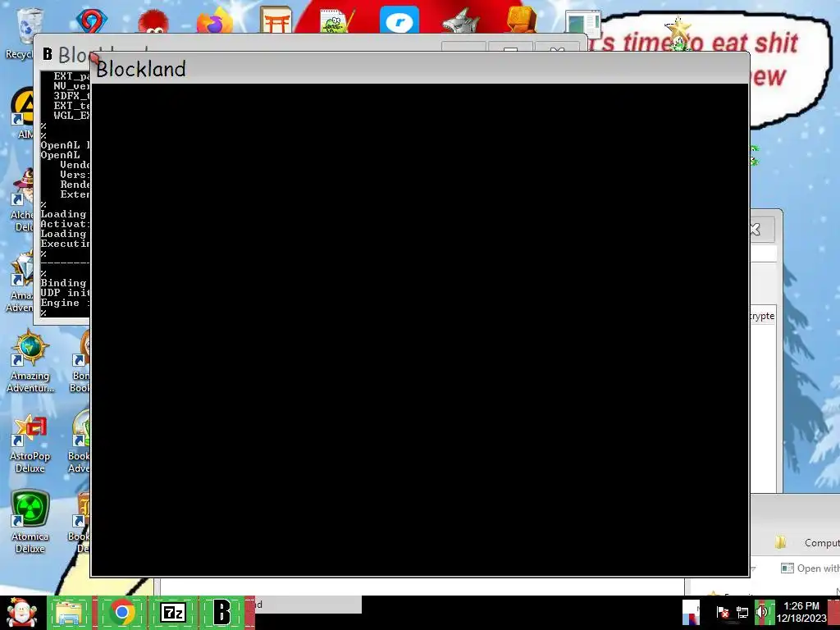Click the Blockland console window icon
Image resolution: width=840 pixels, height=630 pixels.
pyautogui.click(x=48, y=54)
